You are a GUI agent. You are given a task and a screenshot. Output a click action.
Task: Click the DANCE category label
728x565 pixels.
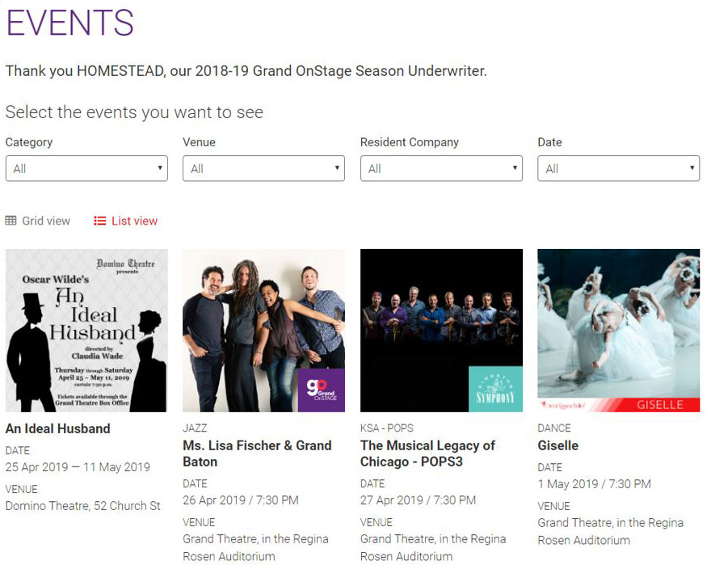(554, 428)
